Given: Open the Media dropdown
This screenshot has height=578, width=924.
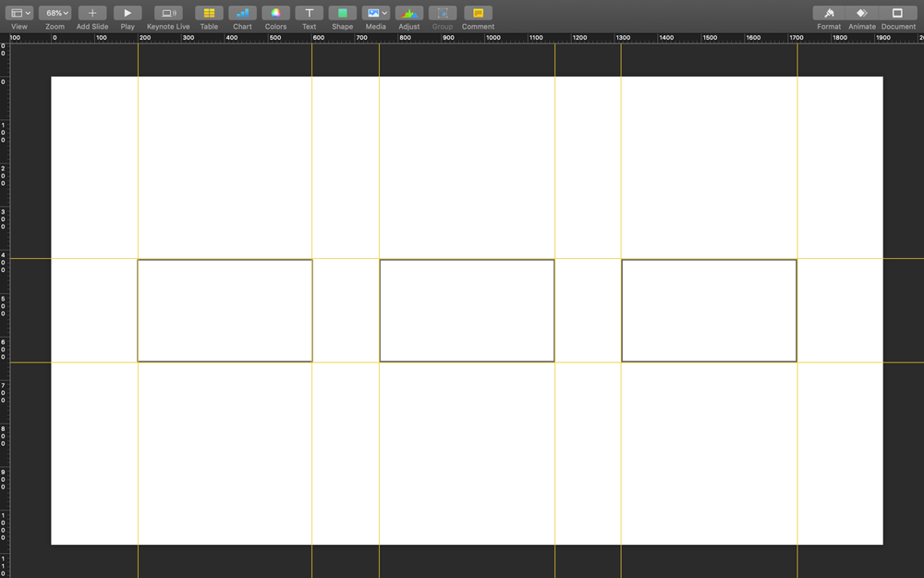Looking at the screenshot, I should click(x=375, y=13).
